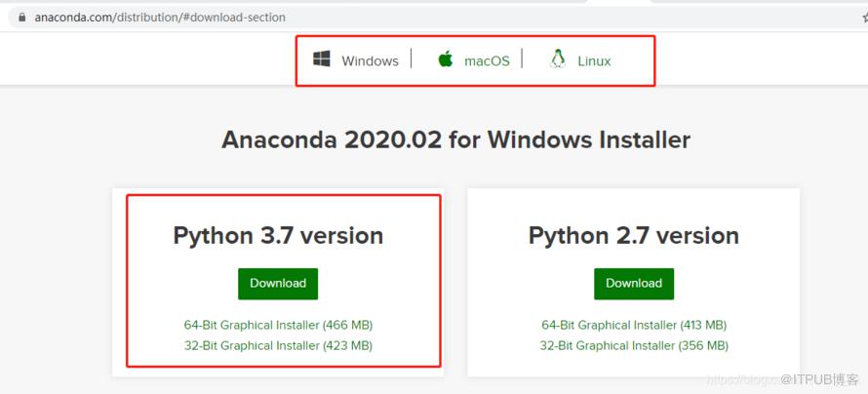Click the Anaconda 2020.02 for Windows Installer heading
868x394 pixels.
click(455, 140)
